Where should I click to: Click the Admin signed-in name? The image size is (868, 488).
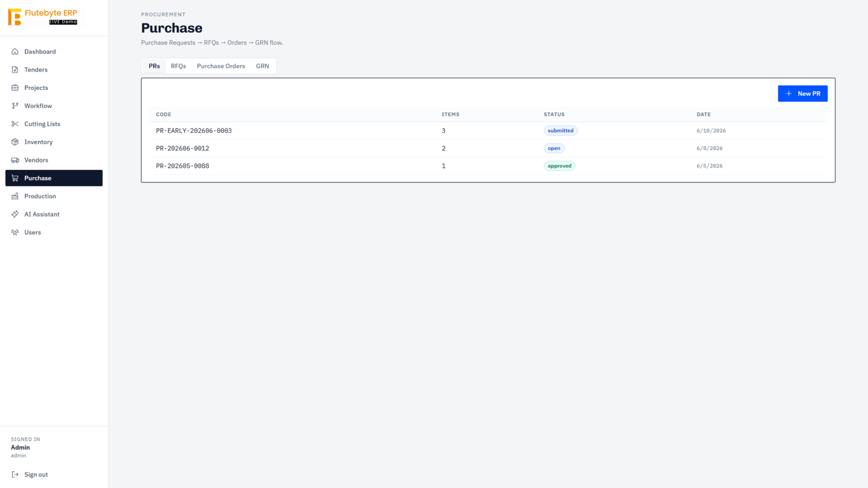click(x=20, y=447)
